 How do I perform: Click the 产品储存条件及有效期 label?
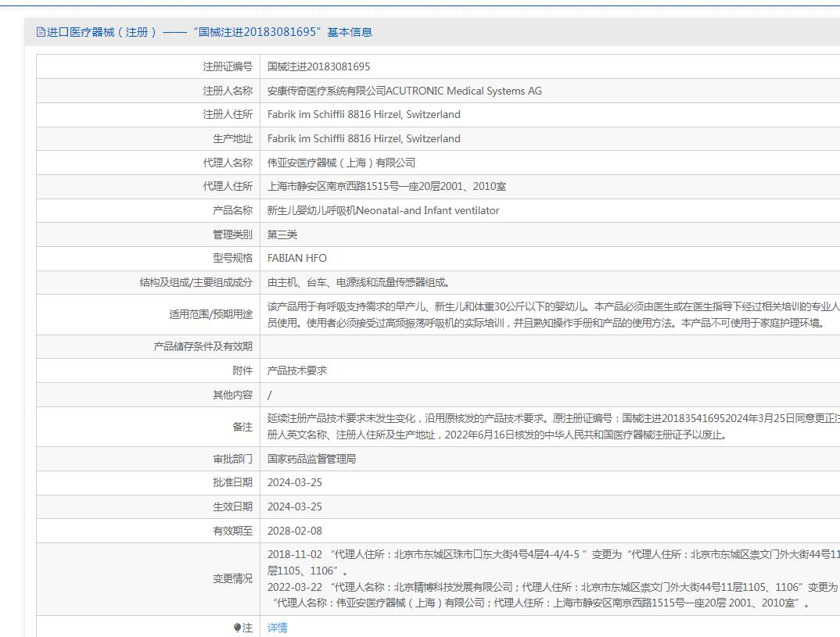click(203, 346)
